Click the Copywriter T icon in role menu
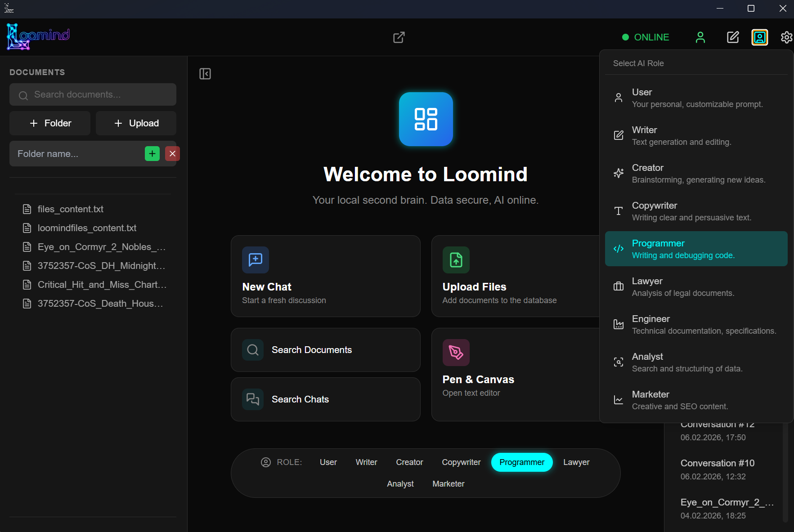794x532 pixels. [x=619, y=211]
